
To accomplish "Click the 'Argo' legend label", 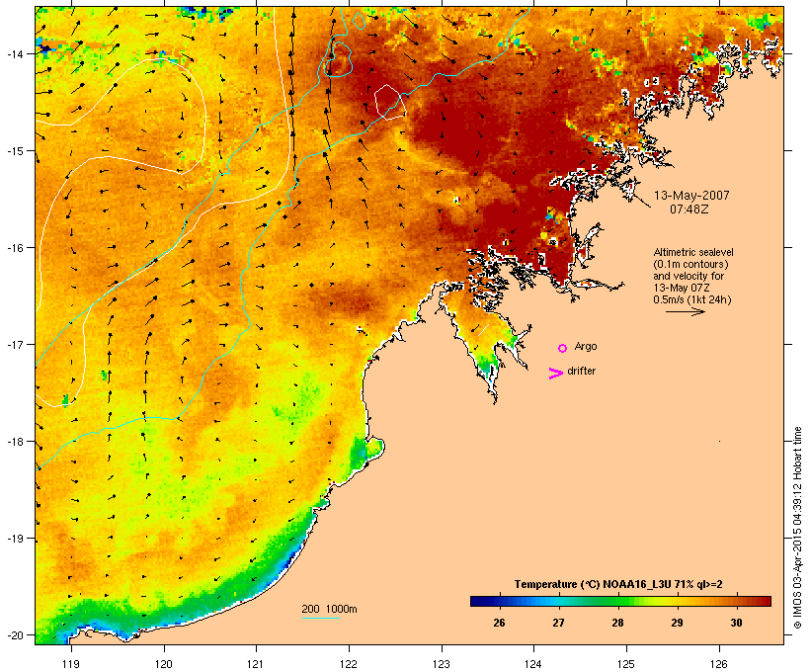I will [586, 347].
